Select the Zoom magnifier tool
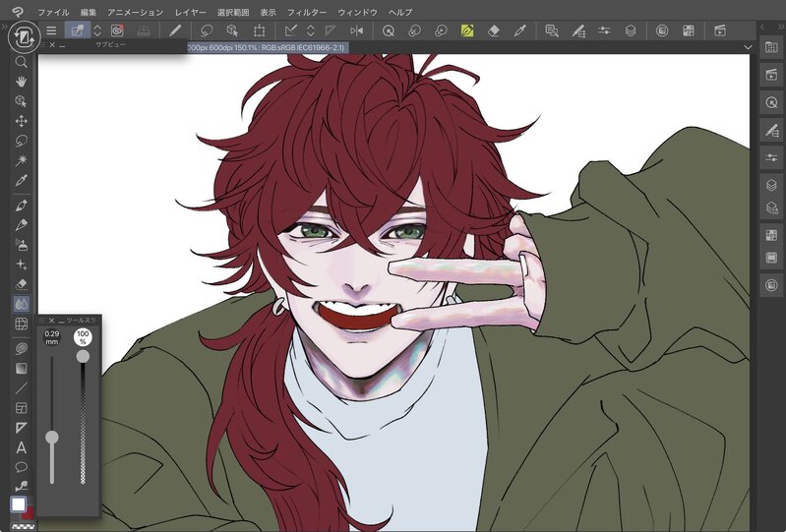This screenshot has height=532, width=786. coord(21,62)
